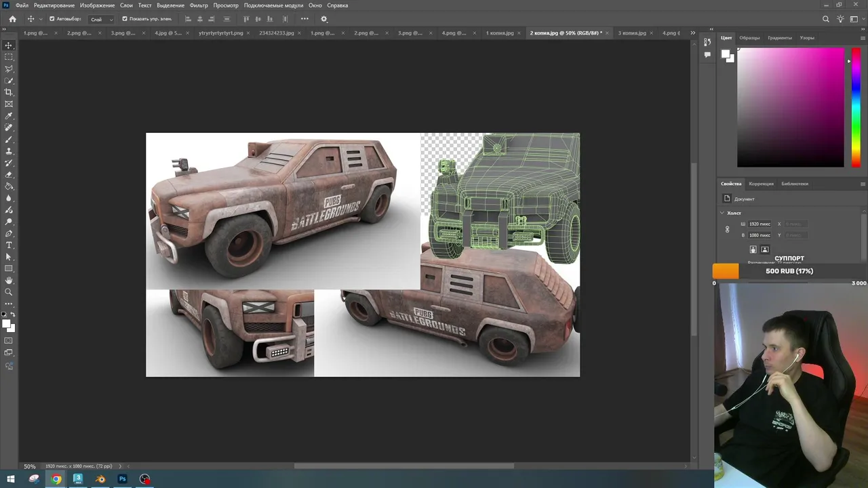The image size is (868, 488).
Task: Select the Eraser tool
Action: point(9,175)
